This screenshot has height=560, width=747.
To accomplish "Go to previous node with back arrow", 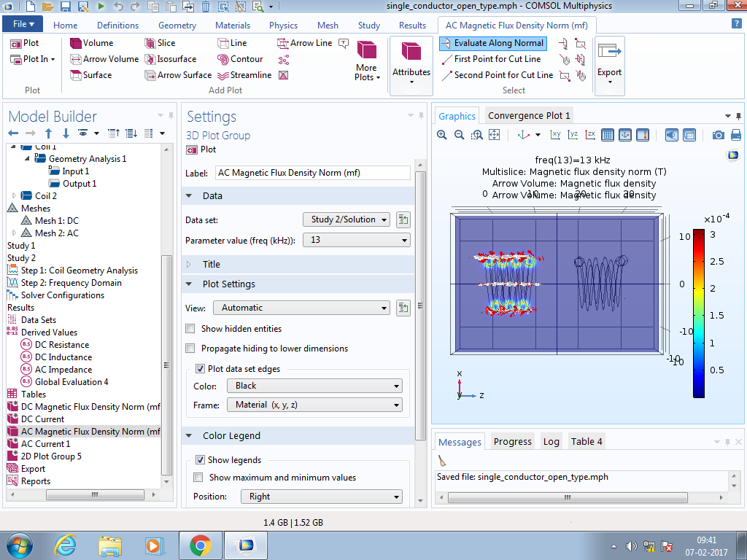I will pyautogui.click(x=13, y=133).
